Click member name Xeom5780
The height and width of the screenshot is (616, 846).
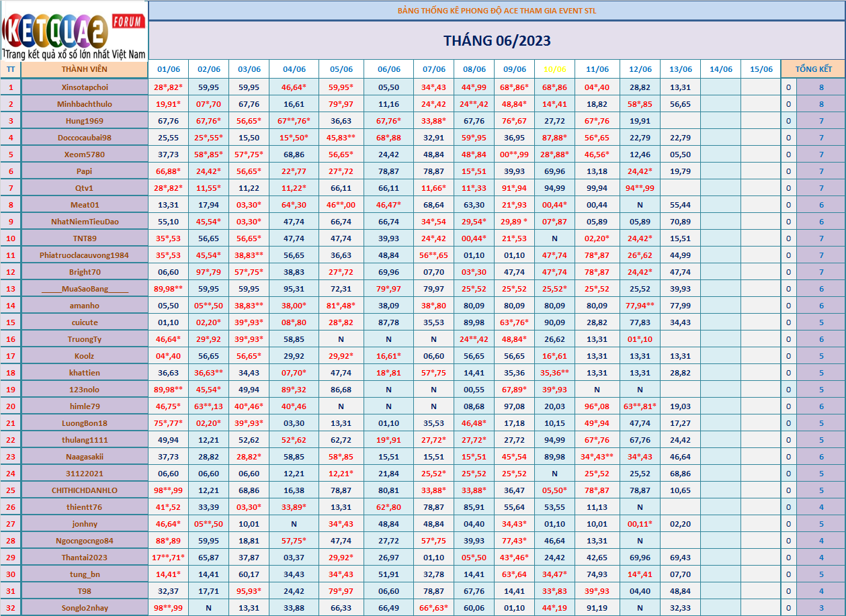[x=84, y=155]
